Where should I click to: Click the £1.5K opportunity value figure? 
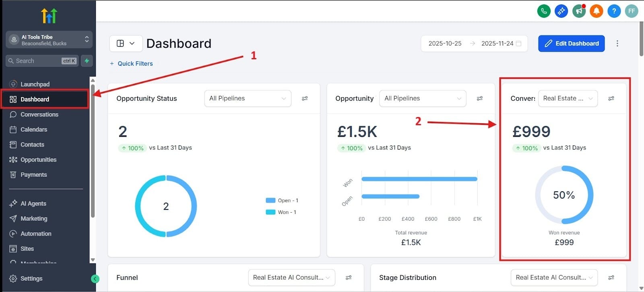click(x=357, y=132)
